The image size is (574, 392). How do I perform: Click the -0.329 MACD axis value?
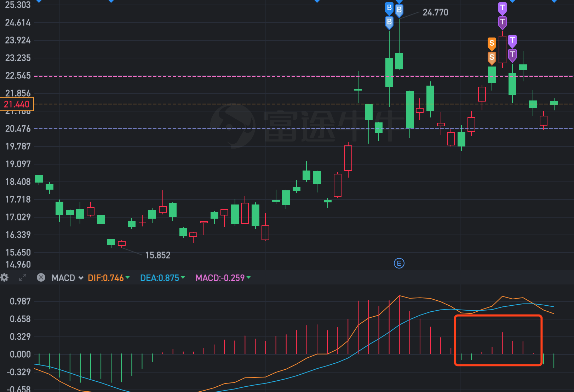point(19,372)
